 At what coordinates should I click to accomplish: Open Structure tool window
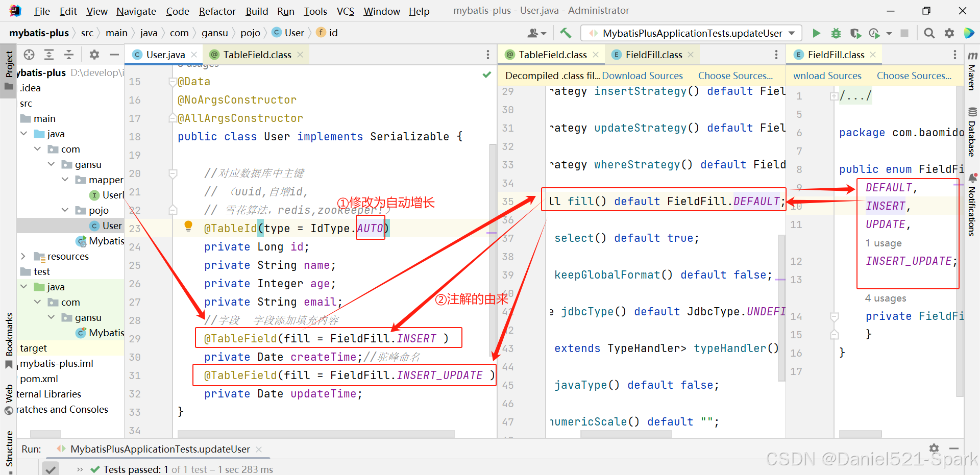click(x=9, y=452)
